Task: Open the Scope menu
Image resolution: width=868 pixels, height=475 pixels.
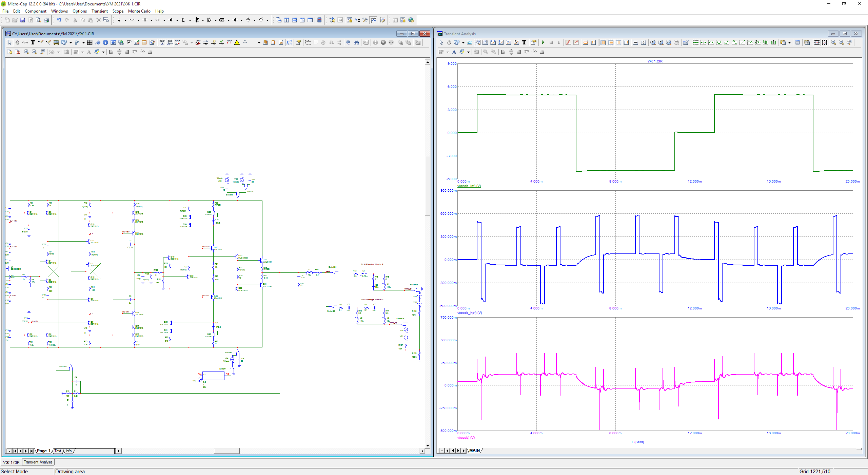Action: coord(118,11)
